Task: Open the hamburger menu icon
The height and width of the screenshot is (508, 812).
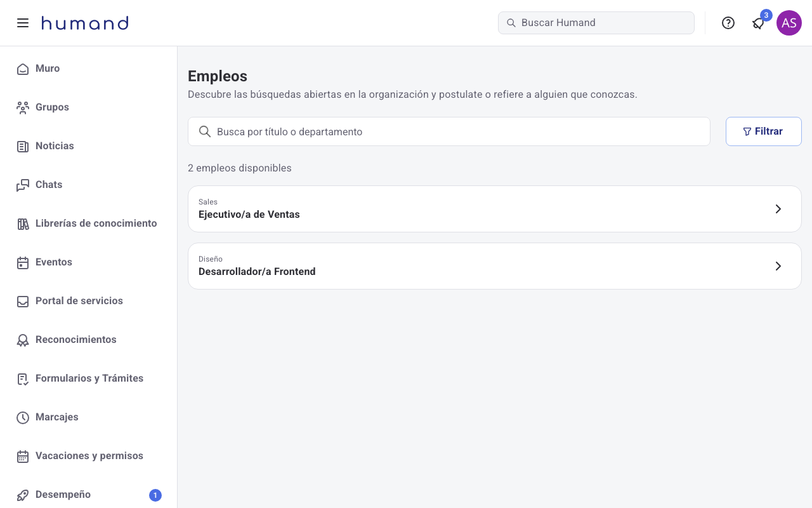Action: tap(23, 23)
